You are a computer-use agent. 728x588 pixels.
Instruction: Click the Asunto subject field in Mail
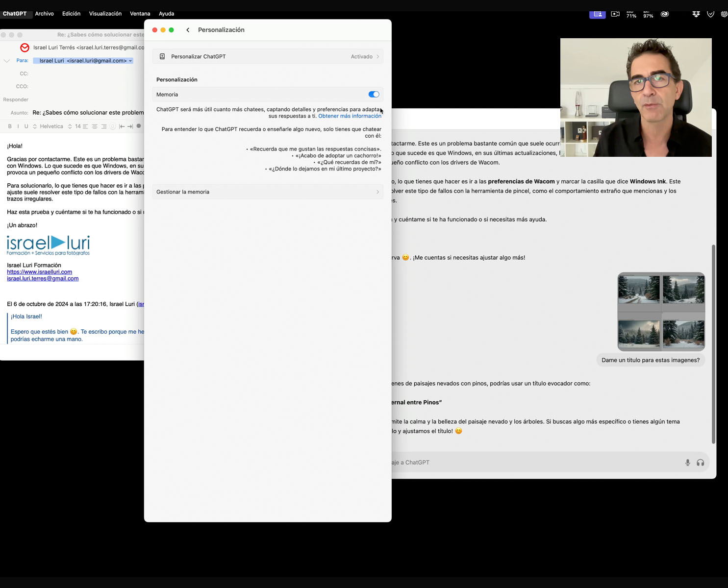coord(88,113)
